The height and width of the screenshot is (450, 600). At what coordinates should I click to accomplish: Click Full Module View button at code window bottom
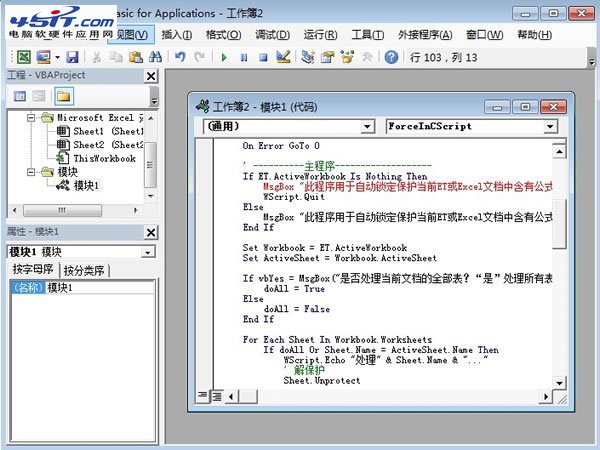pos(217,396)
